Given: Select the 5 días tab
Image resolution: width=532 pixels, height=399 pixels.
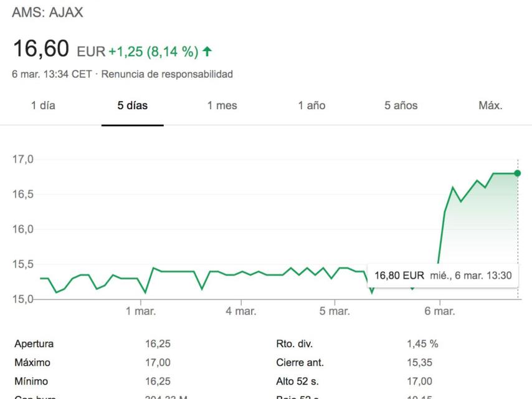Looking at the screenshot, I should tap(133, 106).
